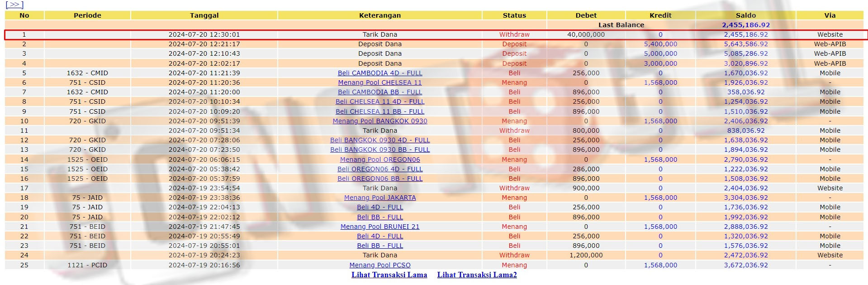This screenshot has height=285, width=868.
Task: Open Beli BANGKOK 0930 4D - FULL link
Action: point(379,140)
